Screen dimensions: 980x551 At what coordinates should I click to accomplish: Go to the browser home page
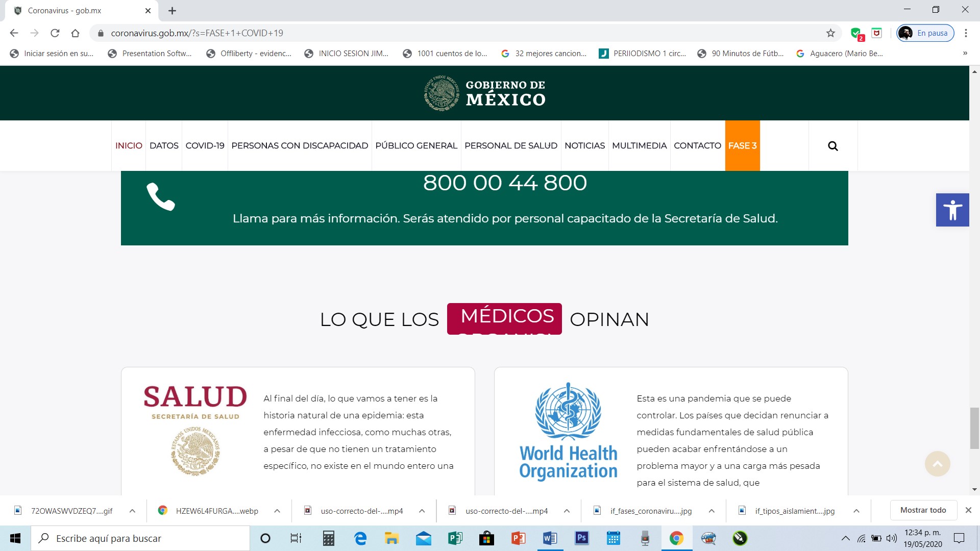coord(75,33)
